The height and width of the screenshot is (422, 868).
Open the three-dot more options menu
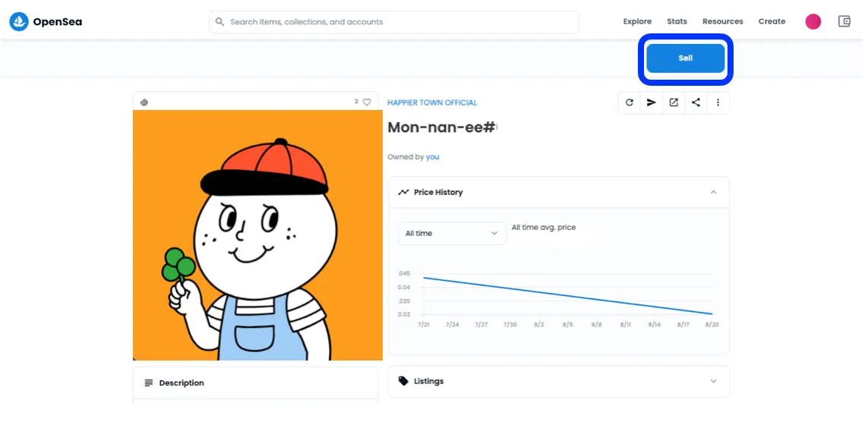point(718,102)
